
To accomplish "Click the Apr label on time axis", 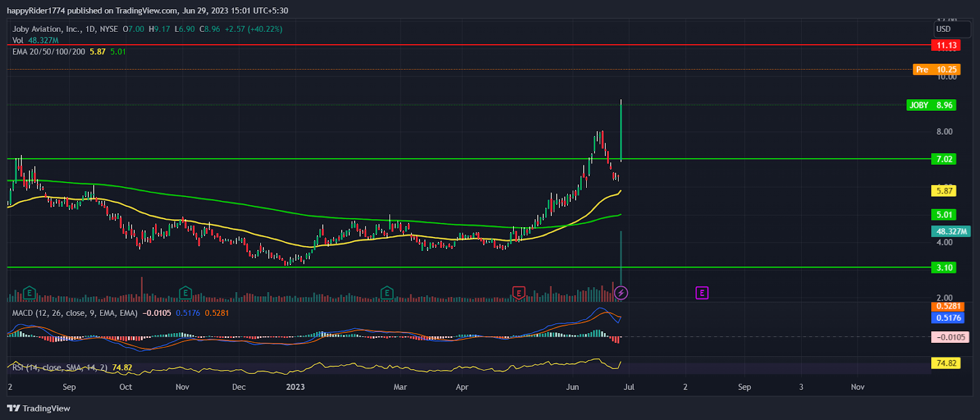I will pos(462,387).
